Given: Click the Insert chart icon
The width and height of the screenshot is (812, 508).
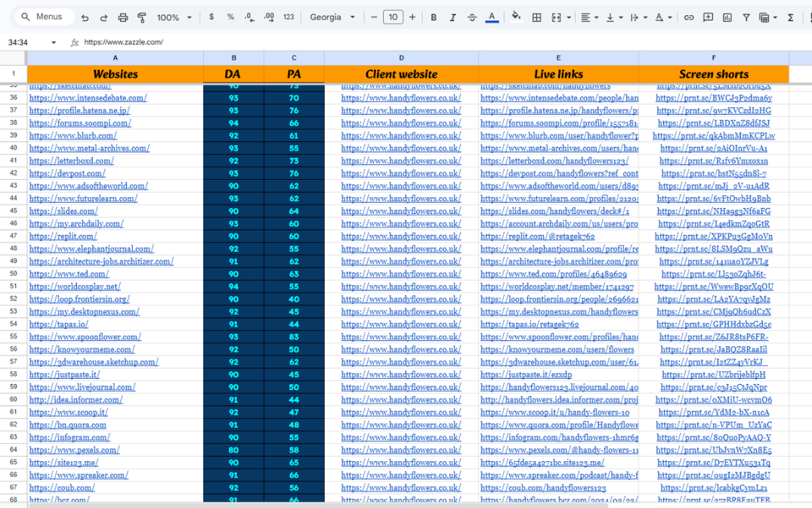Looking at the screenshot, I should click(x=727, y=17).
